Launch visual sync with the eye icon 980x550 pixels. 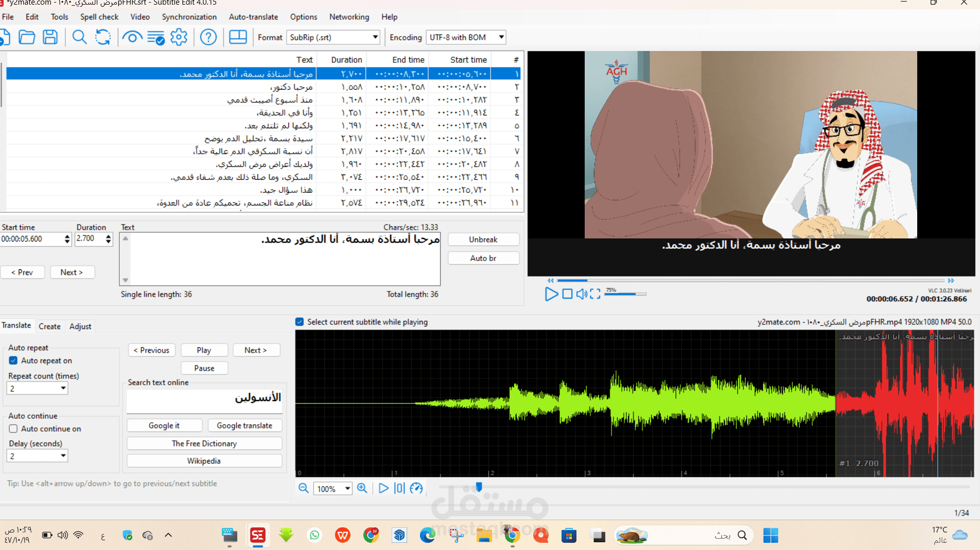(132, 37)
